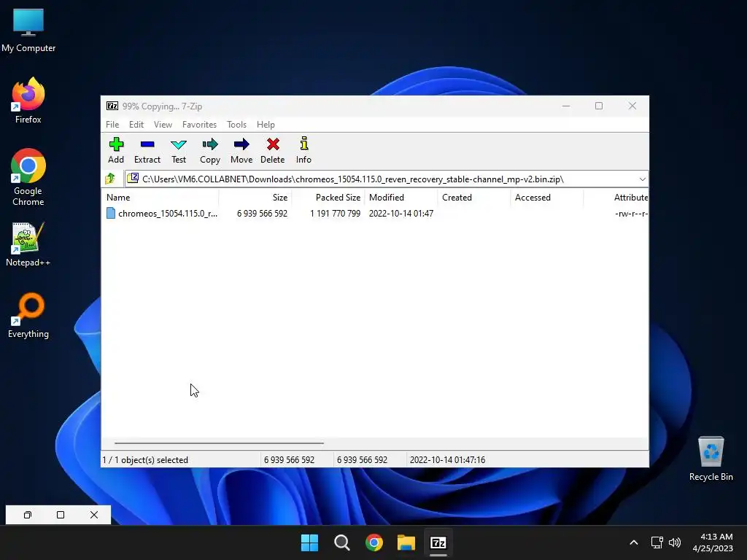The width and height of the screenshot is (747, 560).
Task: Sort by the Name column header
Action: tap(160, 197)
